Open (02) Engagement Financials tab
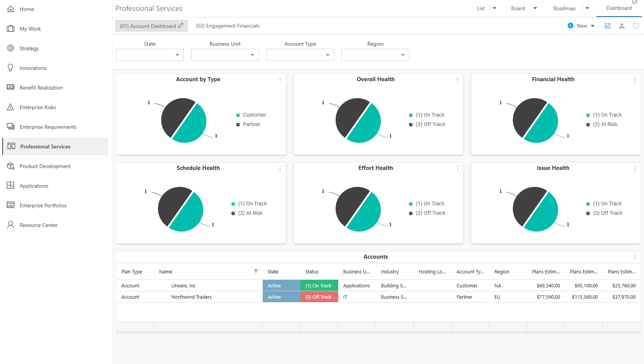The height and width of the screenshot is (364, 644). (x=228, y=26)
